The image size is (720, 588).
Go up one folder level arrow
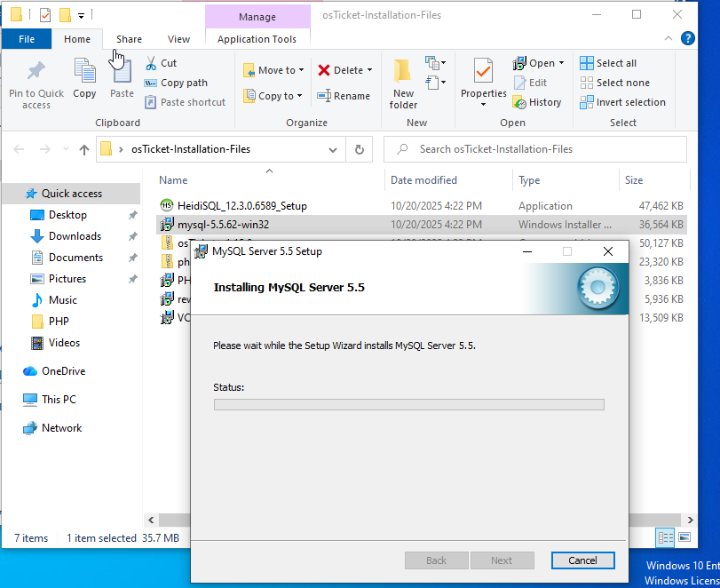click(84, 149)
